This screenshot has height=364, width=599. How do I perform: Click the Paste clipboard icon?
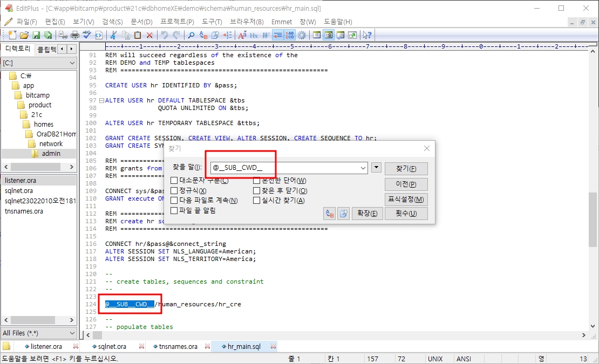point(138,35)
